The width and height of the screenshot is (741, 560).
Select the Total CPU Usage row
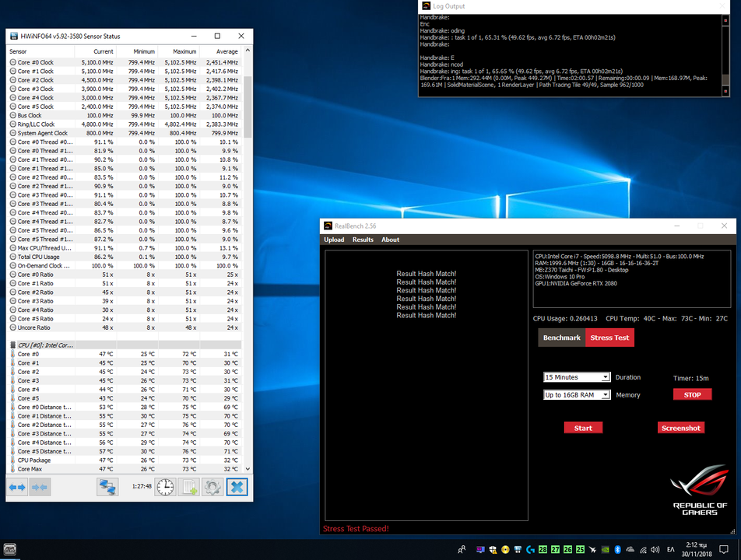[125, 257]
